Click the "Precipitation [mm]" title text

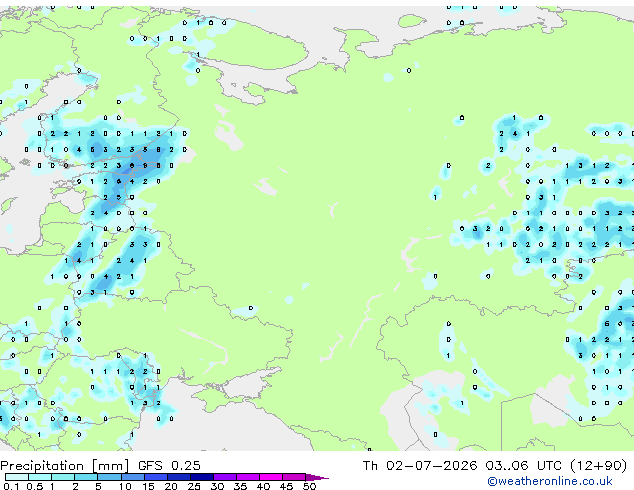[65, 466]
